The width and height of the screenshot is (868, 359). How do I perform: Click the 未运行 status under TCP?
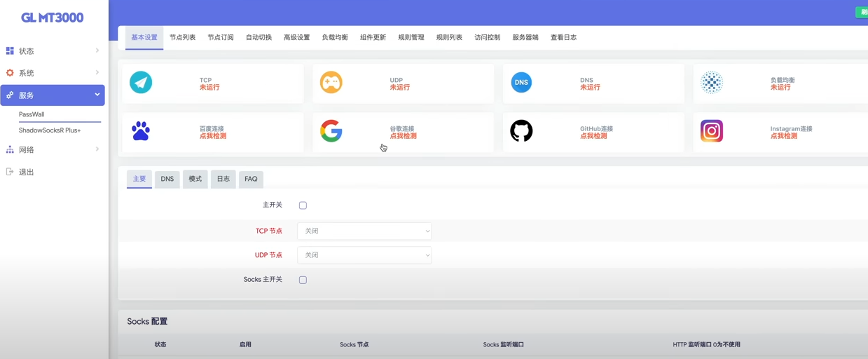tap(209, 88)
